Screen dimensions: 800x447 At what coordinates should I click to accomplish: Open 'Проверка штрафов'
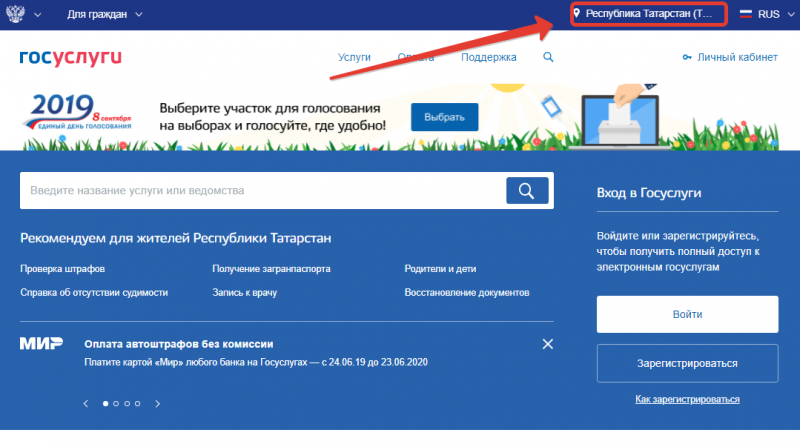click(62, 268)
